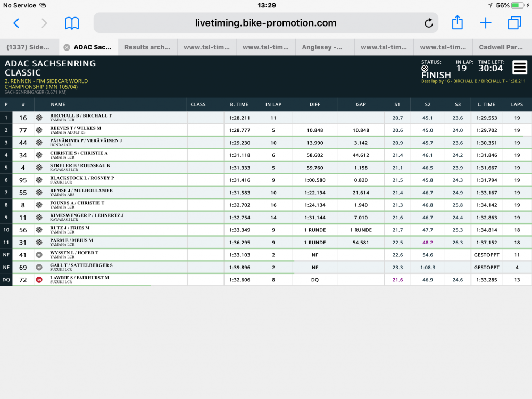Tap the address bar livetiming.bike-promotion.com
532x399 pixels.
tap(265, 23)
